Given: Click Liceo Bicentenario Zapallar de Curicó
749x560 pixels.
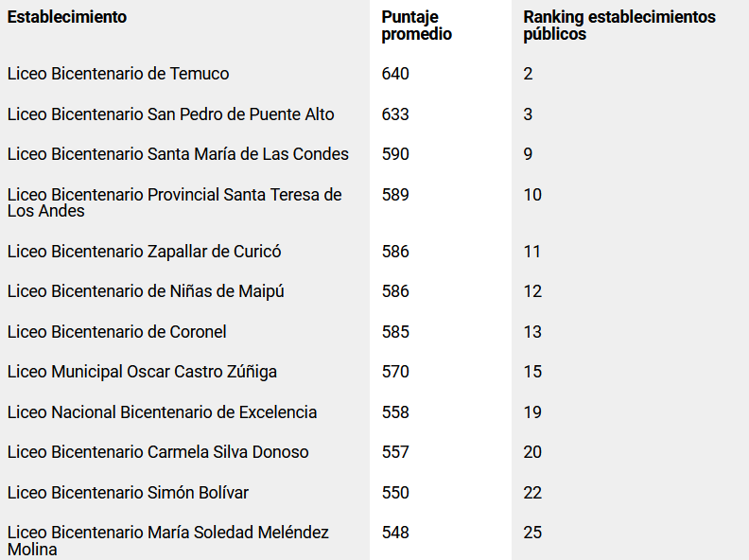Looking at the screenshot, I should pos(145,252).
